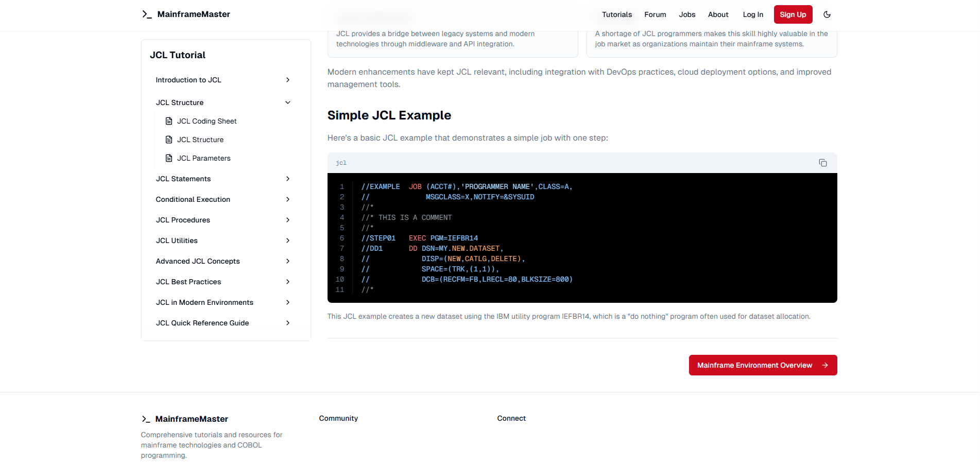Click the Log In link
The image size is (980, 464).
click(x=752, y=14)
